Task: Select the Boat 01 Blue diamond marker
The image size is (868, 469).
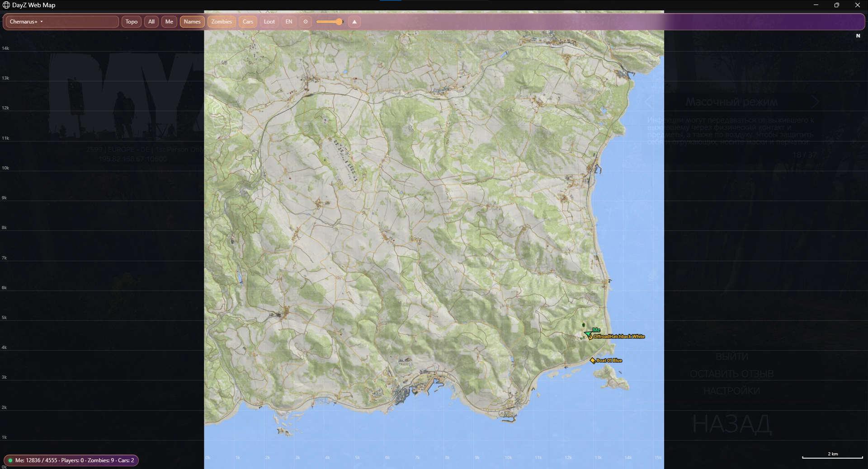Action: pyautogui.click(x=593, y=361)
